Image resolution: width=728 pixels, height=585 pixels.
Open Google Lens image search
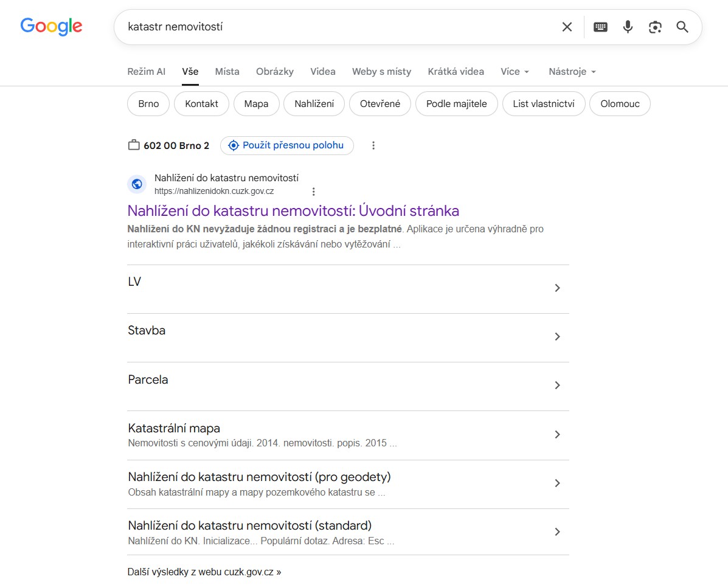[x=655, y=27]
